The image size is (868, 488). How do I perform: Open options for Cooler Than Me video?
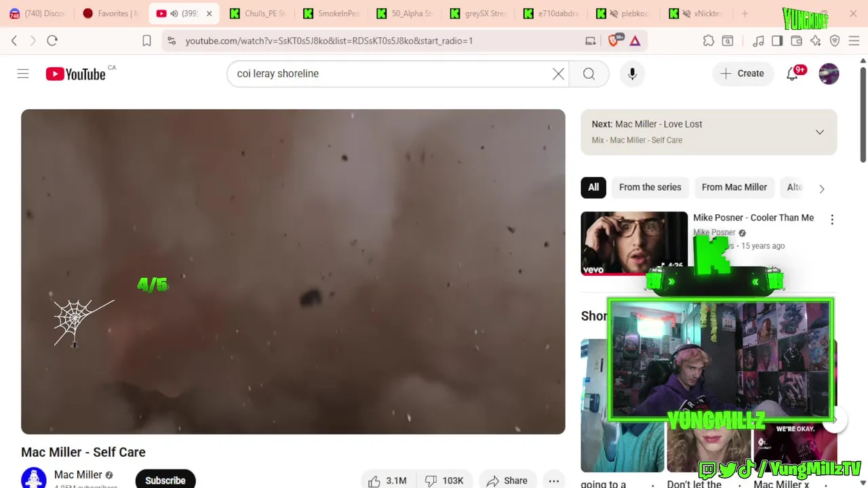pyautogui.click(x=832, y=220)
